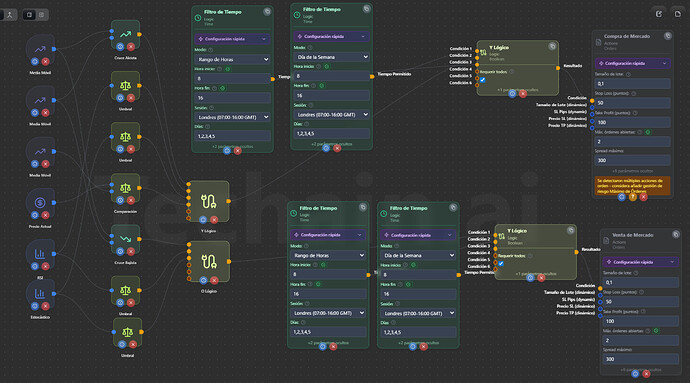Open settings gear on Cruce Alcista node
Image resolution: width=690 pixels, height=383 pixels.
tap(120, 46)
